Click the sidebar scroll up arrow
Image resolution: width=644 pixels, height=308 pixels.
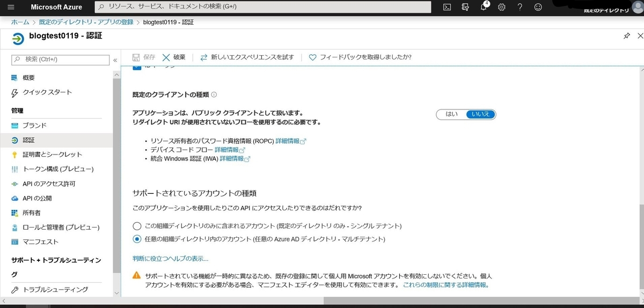117,74
